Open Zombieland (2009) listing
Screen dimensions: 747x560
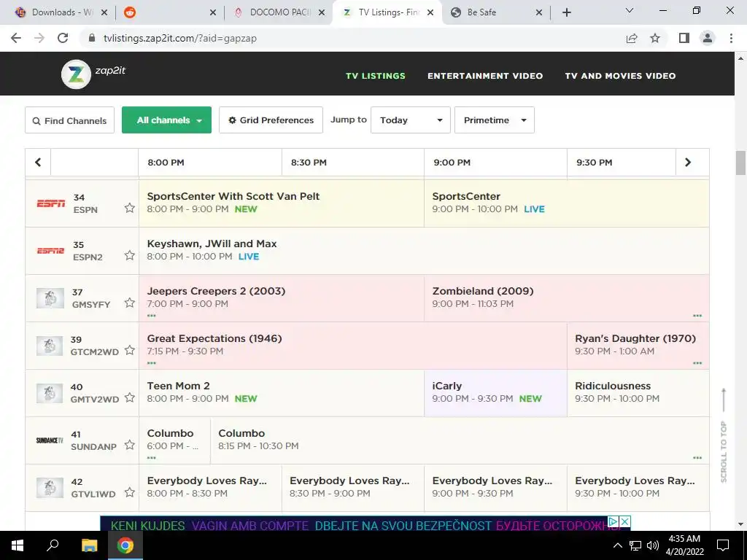pyautogui.click(x=566, y=298)
